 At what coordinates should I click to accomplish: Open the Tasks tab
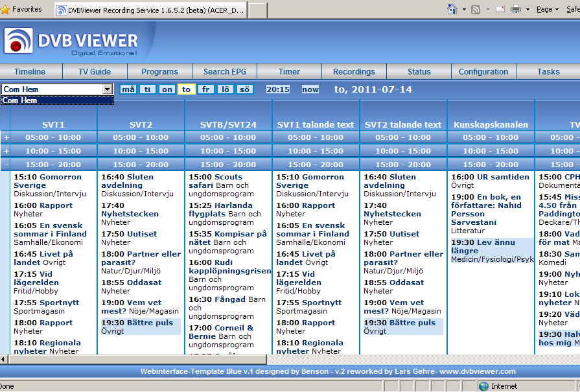click(x=548, y=72)
